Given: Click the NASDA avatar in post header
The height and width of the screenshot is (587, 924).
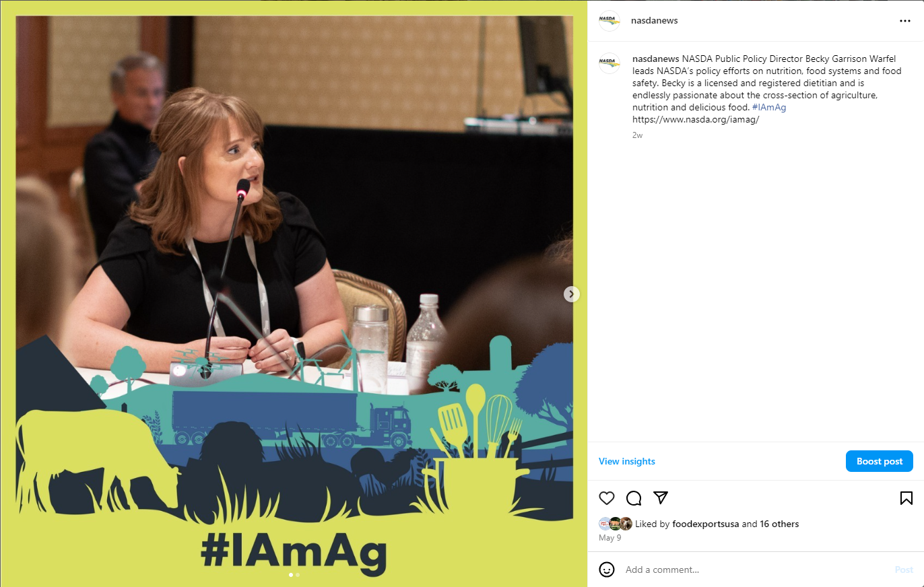Looking at the screenshot, I should (x=609, y=21).
